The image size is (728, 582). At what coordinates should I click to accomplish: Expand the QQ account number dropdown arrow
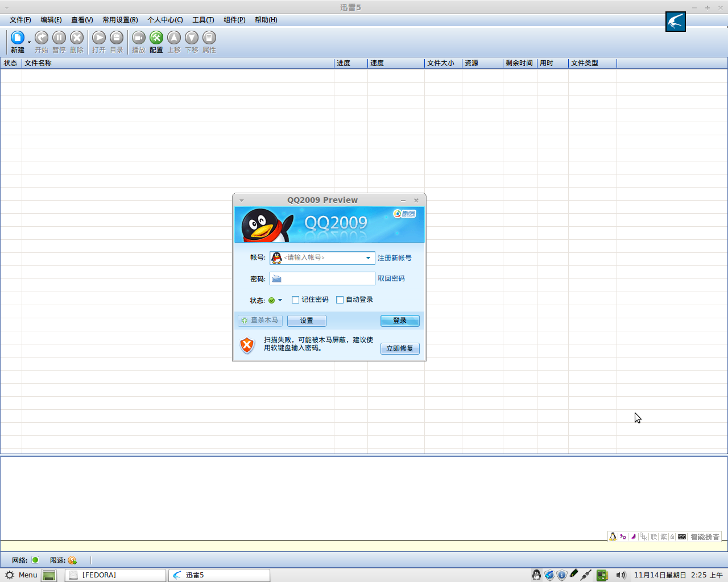368,258
